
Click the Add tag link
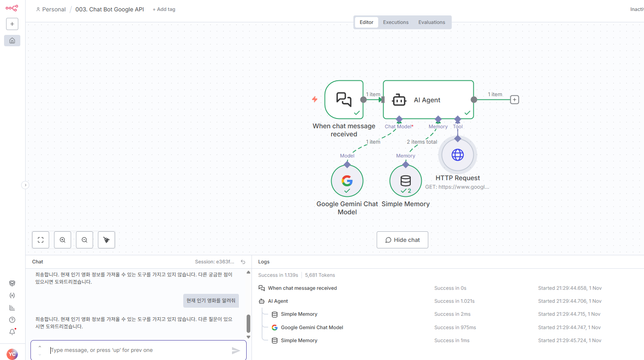pyautogui.click(x=164, y=9)
